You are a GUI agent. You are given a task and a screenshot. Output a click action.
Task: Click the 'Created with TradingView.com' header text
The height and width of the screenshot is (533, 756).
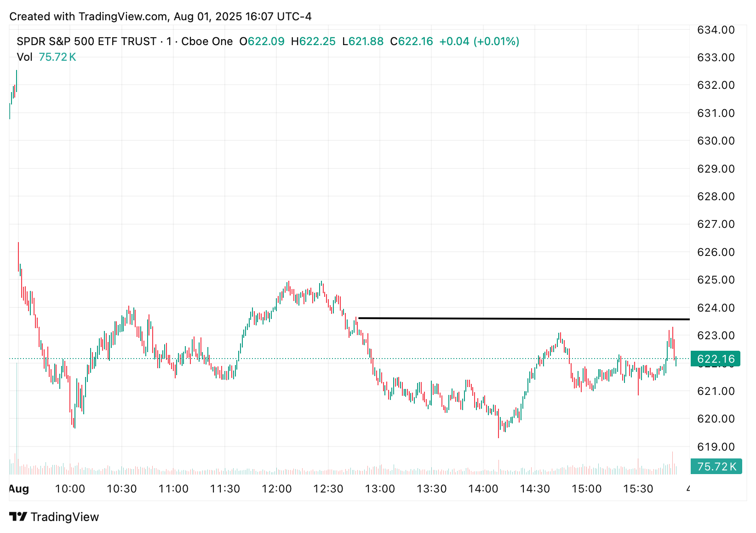[88, 17]
